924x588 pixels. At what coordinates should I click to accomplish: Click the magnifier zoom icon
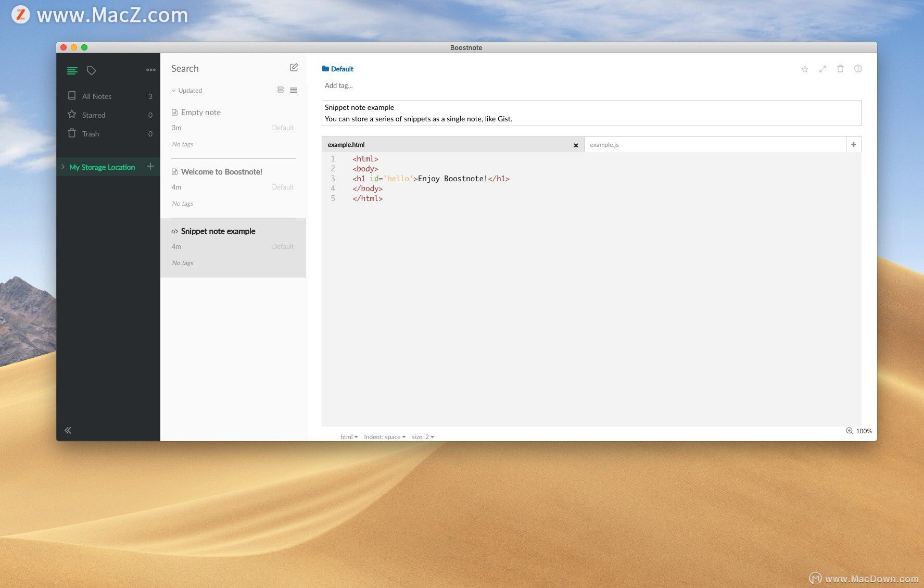pos(849,431)
